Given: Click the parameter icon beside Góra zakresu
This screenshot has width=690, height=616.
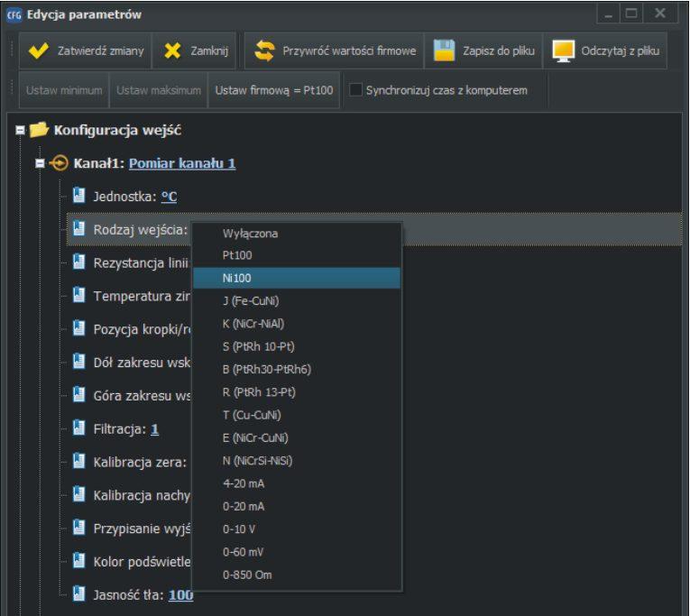Looking at the screenshot, I should pos(78,395).
